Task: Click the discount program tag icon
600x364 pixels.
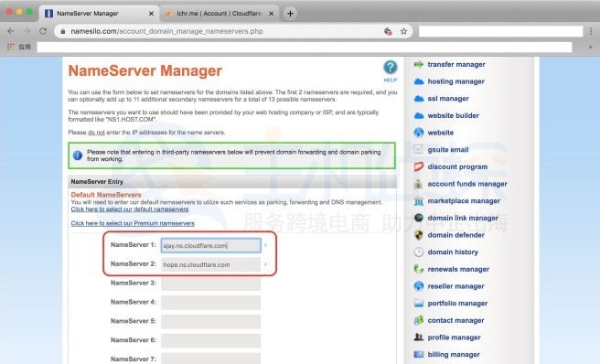Action: pyautogui.click(x=419, y=166)
